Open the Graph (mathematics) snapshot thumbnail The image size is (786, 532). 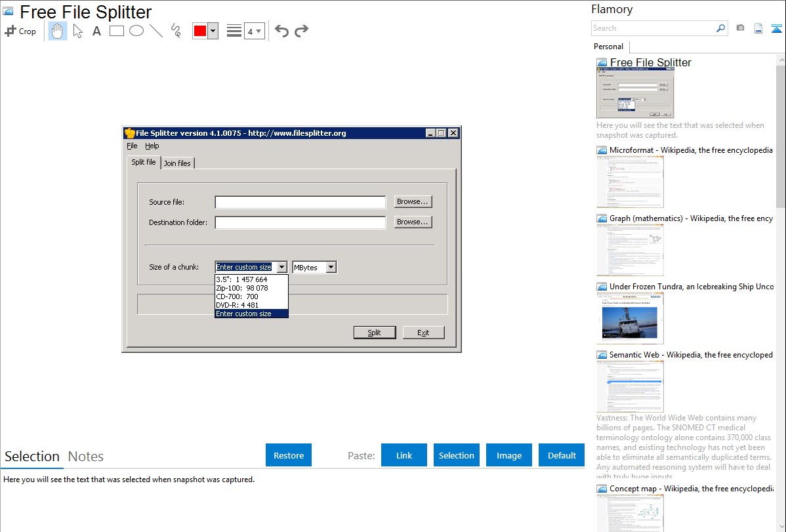[630, 250]
